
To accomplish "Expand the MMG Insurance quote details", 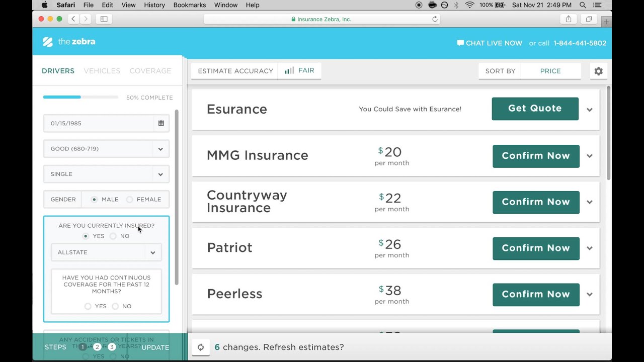I will pyautogui.click(x=589, y=156).
